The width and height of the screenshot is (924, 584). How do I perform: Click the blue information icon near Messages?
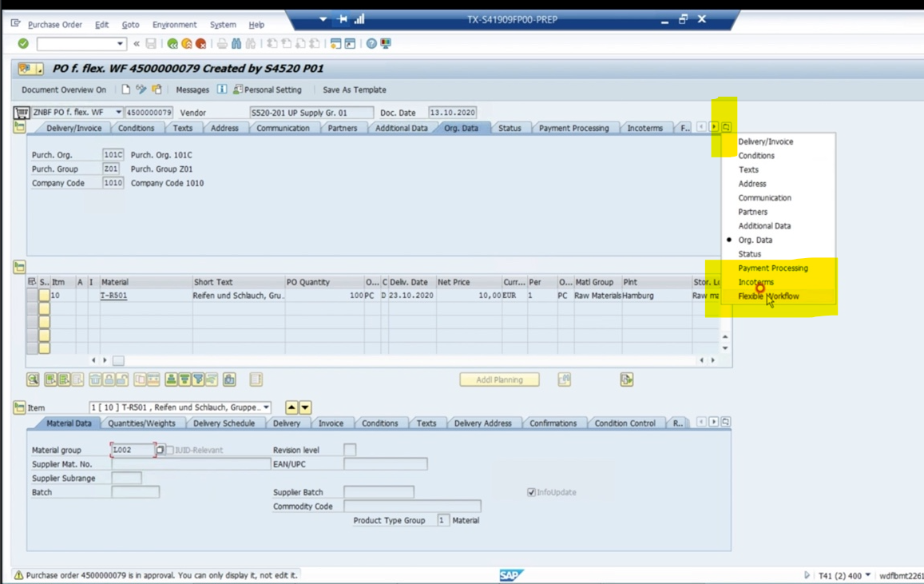click(221, 89)
